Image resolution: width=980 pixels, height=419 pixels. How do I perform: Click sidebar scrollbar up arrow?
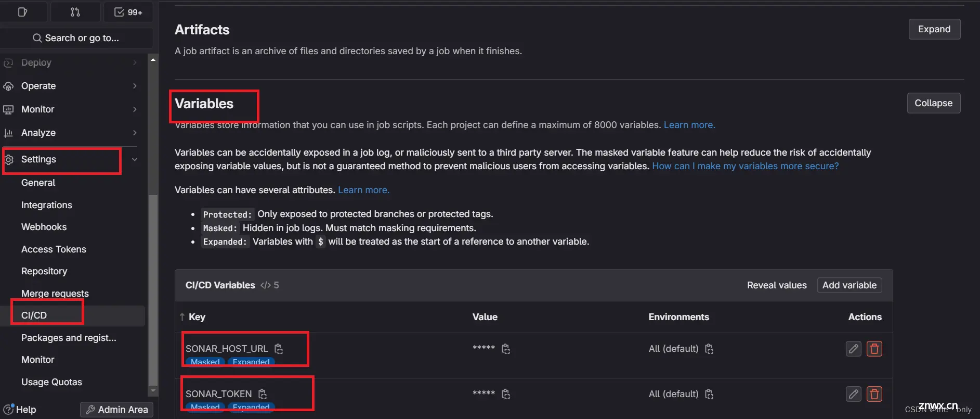coord(153,60)
